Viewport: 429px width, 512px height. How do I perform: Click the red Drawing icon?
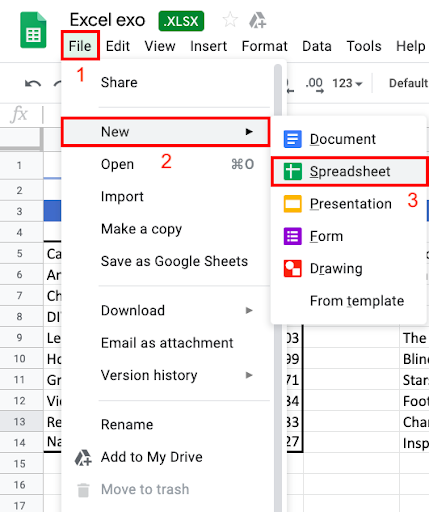[292, 268]
